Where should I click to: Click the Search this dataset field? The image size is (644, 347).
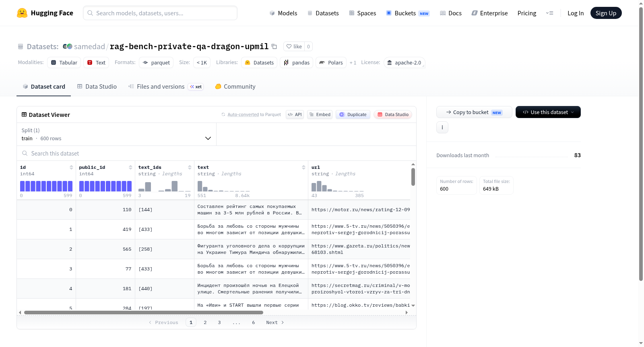[x=217, y=153]
